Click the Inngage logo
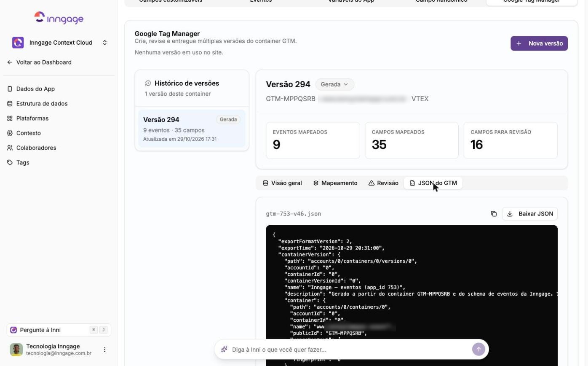Image resolution: width=588 pixels, height=366 pixels. click(x=59, y=18)
